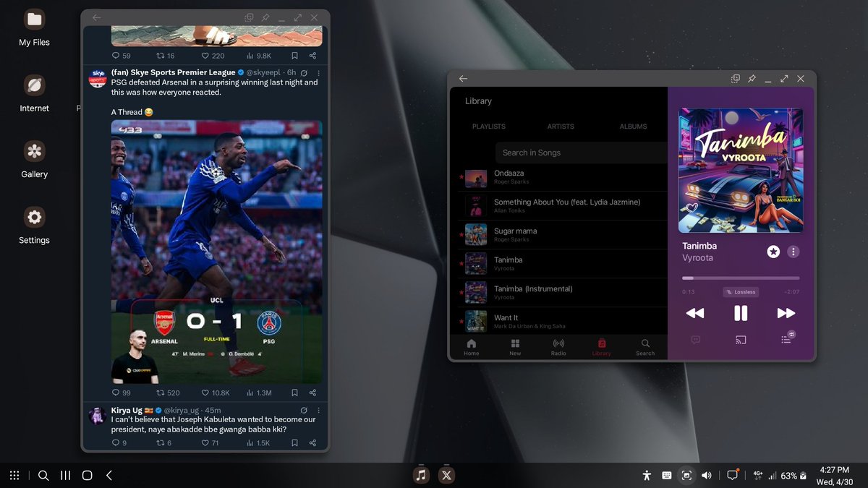Go back in the X app window
This screenshot has height=488, width=868.
(97, 17)
